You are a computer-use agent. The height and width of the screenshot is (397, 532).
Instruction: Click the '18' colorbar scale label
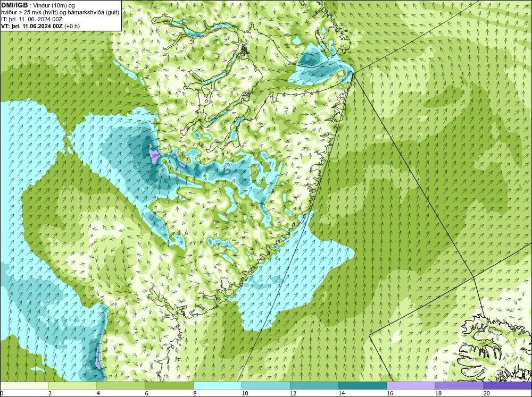[438, 393]
